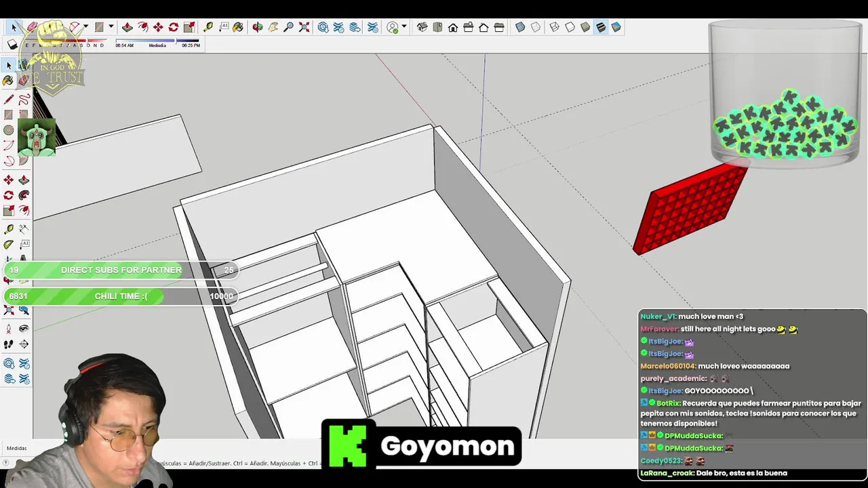Select the Move tool in top toolbar
Screen dimensions: 868x488
(158, 27)
